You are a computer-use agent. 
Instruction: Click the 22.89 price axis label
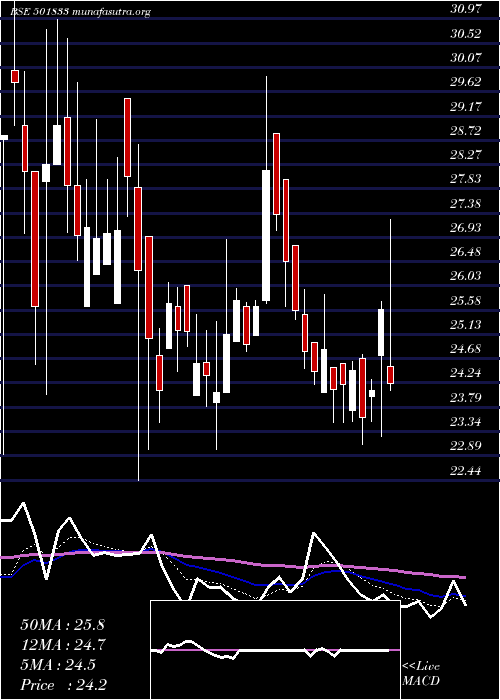tap(466, 445)
